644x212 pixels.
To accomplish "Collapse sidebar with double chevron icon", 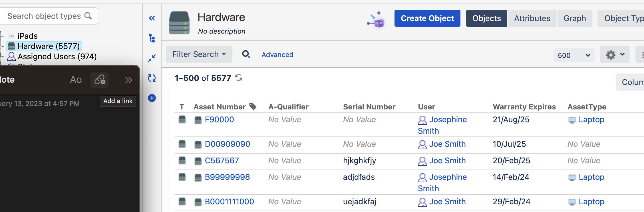I will coord(152,19).
